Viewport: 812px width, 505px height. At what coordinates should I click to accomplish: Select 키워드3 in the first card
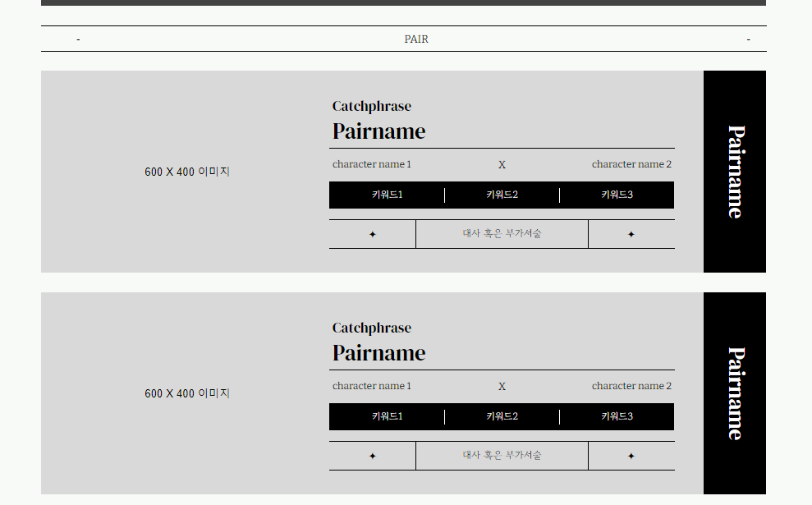(x=617, y=195)
